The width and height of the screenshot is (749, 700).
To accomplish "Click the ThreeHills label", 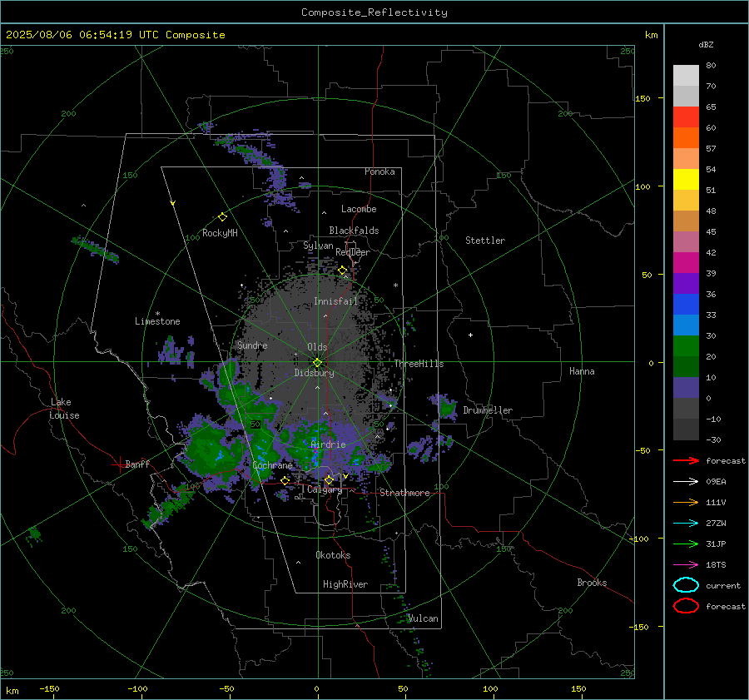I will point(419,364).
